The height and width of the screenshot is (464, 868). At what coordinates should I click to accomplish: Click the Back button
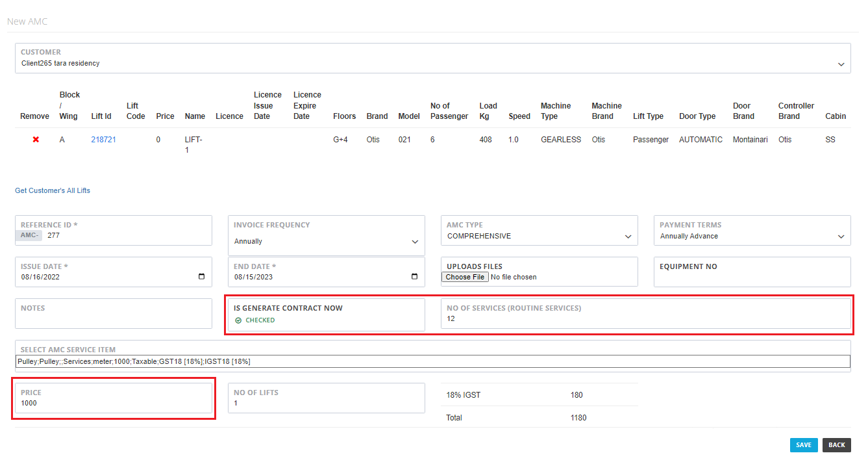click(x=837, y=445)
